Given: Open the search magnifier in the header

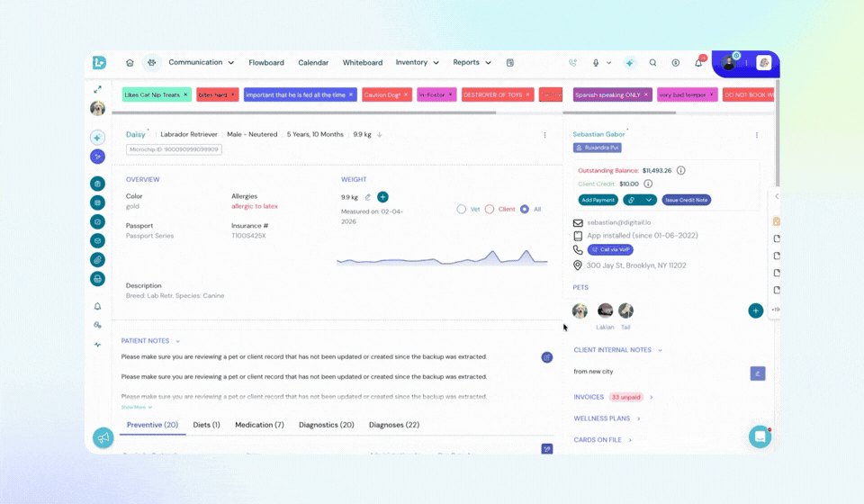Looking at the screenshot, I should (652, 63).
